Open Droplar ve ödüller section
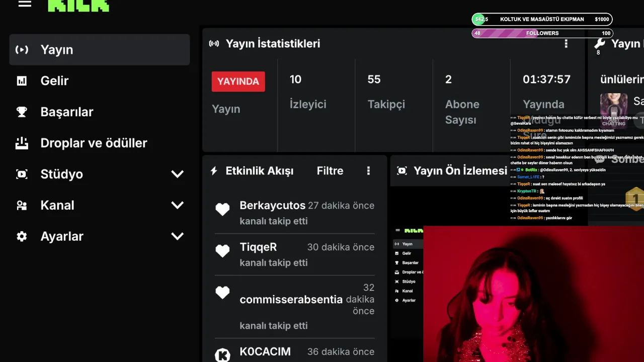 point(100,143)
